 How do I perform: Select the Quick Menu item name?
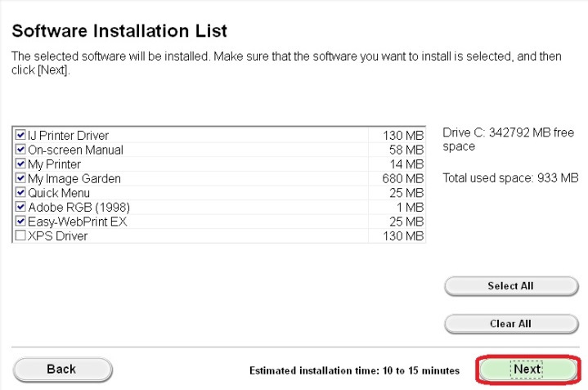61,193
